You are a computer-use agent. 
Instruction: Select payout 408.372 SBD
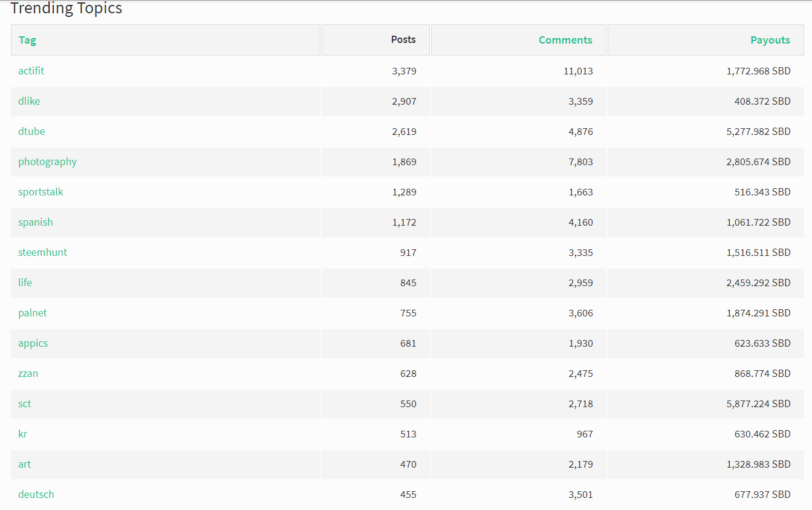tap(762, 101)
